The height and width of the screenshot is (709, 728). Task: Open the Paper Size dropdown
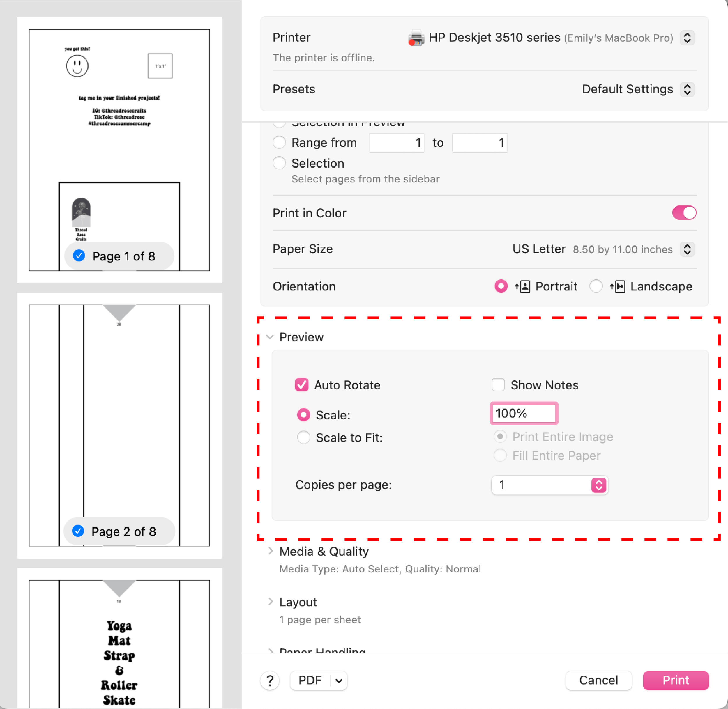pyautogui.click(x=688, y=249)
